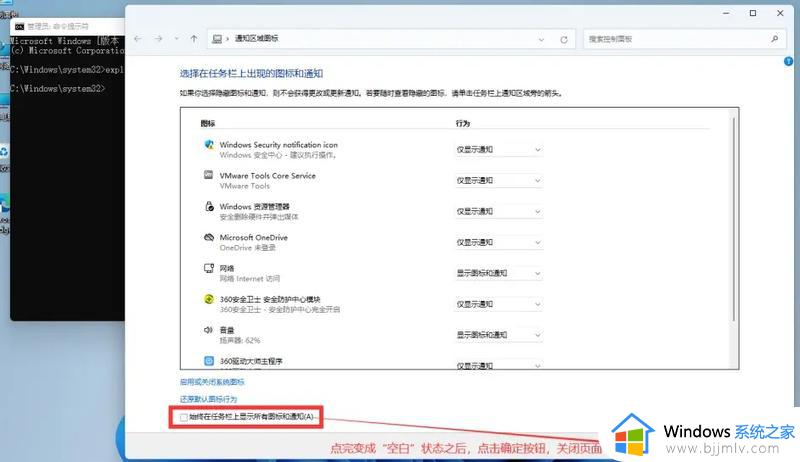Viewport: 800px width, 462px height.
Task: Open behavior dropdown for Windows 资源管理器
Action: pyautogui.click(x=498, y=212)
